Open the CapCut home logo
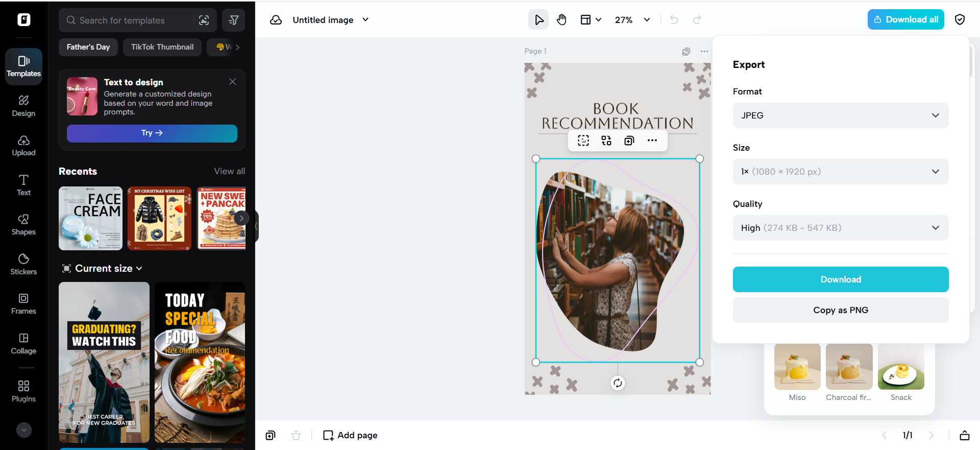Image resolution: width=980 pixels, height=450 pixels. (24, 19)
